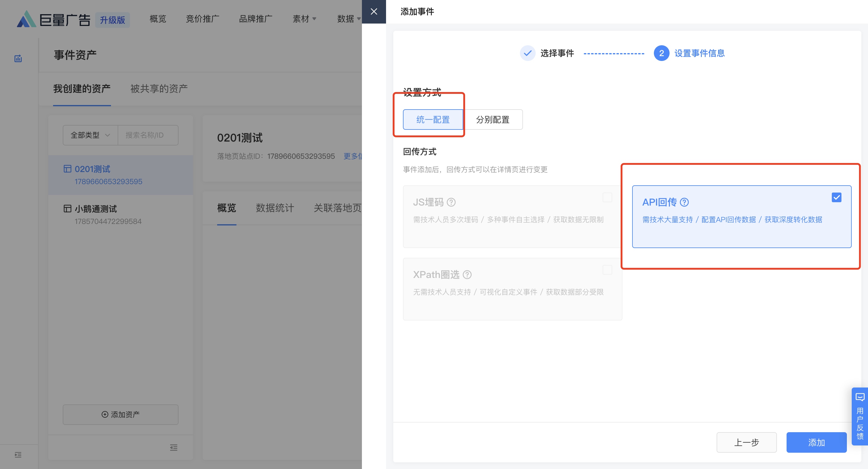Image resolution: width=868 pixels, height=469 pixels.
Task: Click the 选择事件 step label
Action: [x=557, y=53]
